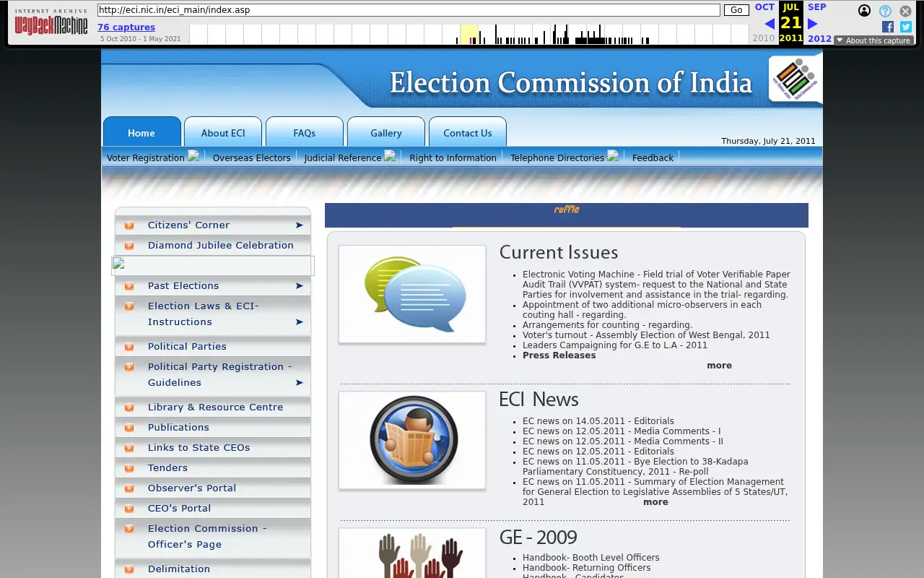Click the Wayback Machine logo
Viewport: 924px width, 578px height.
tap(51, 22)
